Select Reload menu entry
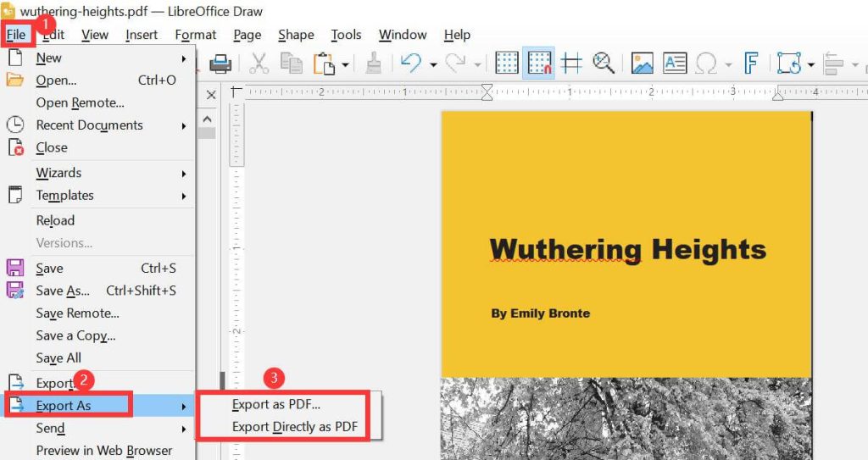 [x=98, y=220]
